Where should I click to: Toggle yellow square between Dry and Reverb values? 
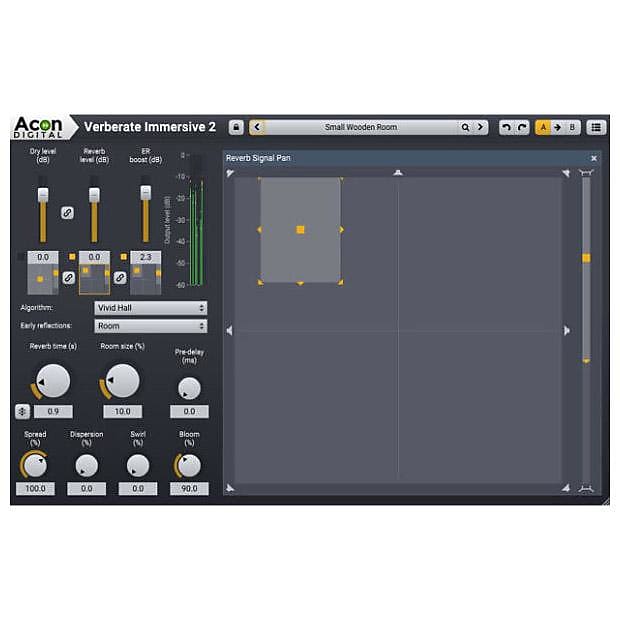(x=72, y=257)
